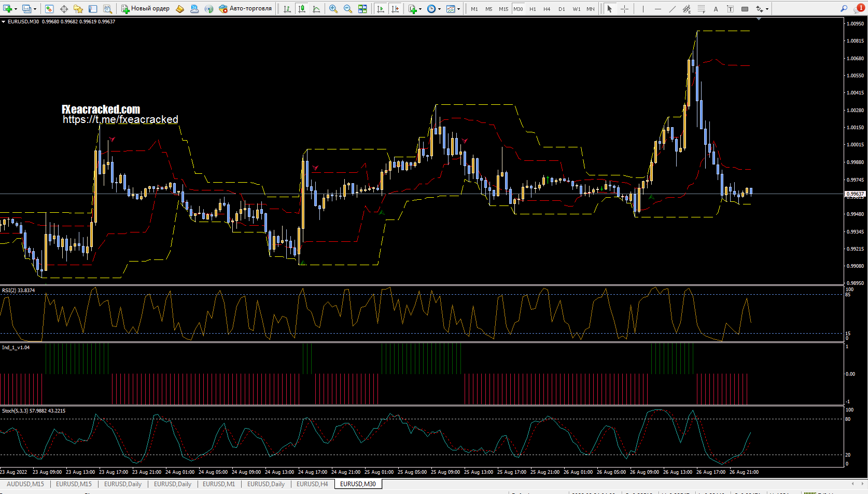Image resolution: width=868 pixels, height=494 pixels.
Task: Select the Fibonacci retracement tool
Action: [x=702, y=9]
